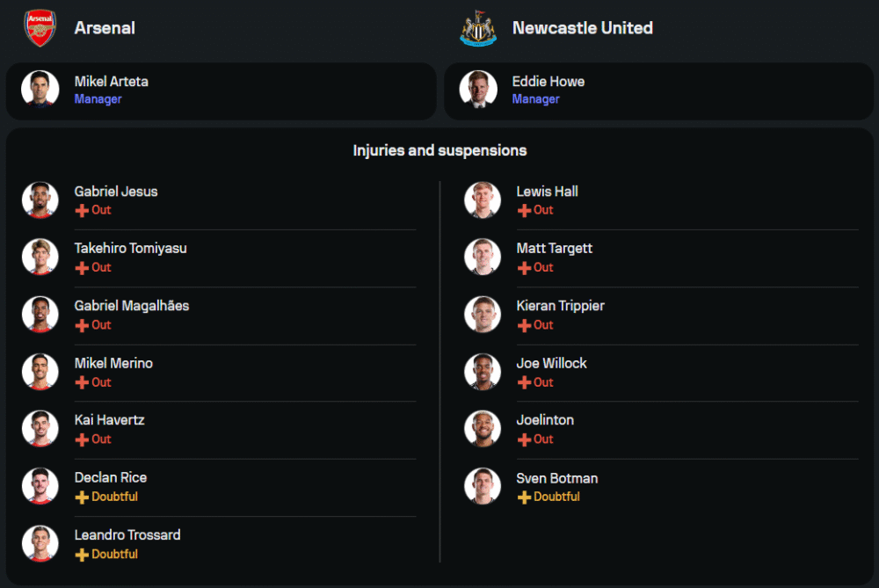
Task: Click Leandro Trossard's doubtful status icon
Action: [x=82, y=555]
